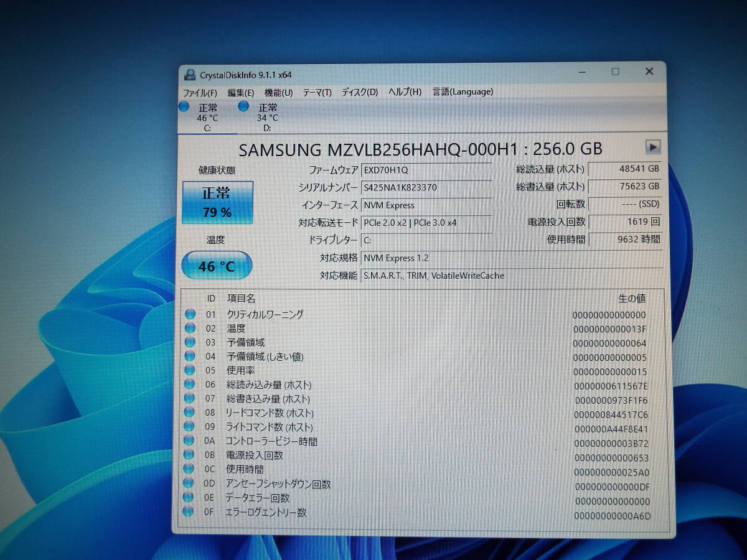The width and height of the screenshot is (747, 560).
Task: Click the status circle for ID 02 温度
Action: pyautogui.click(x=190, y=328)
